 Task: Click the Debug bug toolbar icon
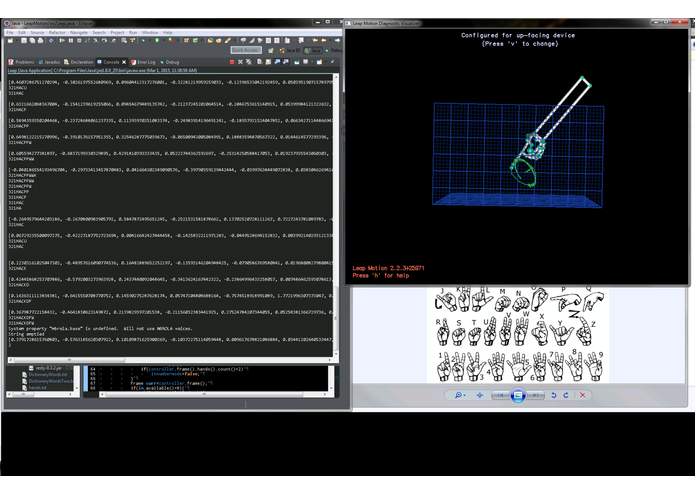click(x=143, y=40)
